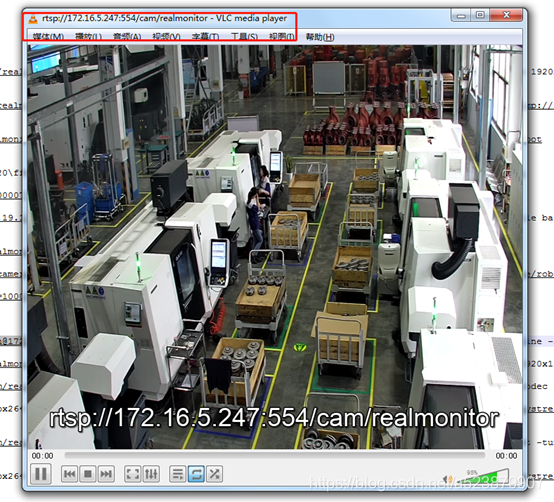Toggle loop mode button
This screenshot has width=554, height=502.
pos(196,474)
